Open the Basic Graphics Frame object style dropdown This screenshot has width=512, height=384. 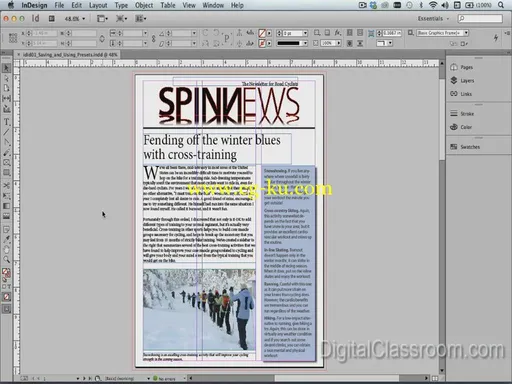click(x=466, y=33)
